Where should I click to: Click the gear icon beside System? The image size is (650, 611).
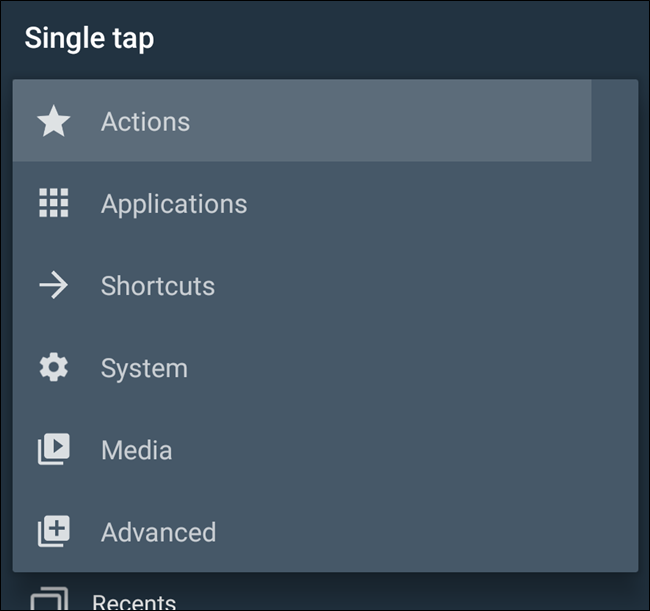pos(53,368)
